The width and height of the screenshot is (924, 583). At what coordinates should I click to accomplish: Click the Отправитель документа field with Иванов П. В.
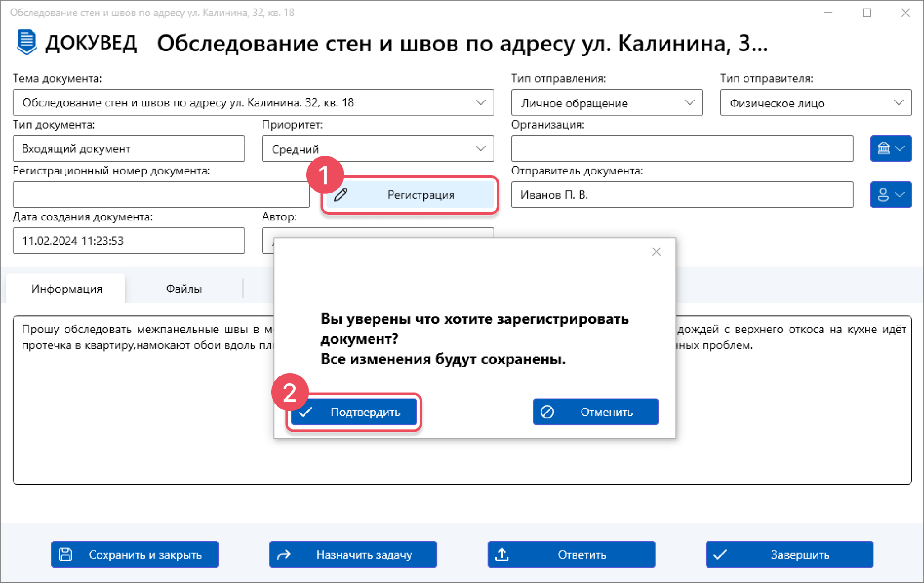coord(682,195)
